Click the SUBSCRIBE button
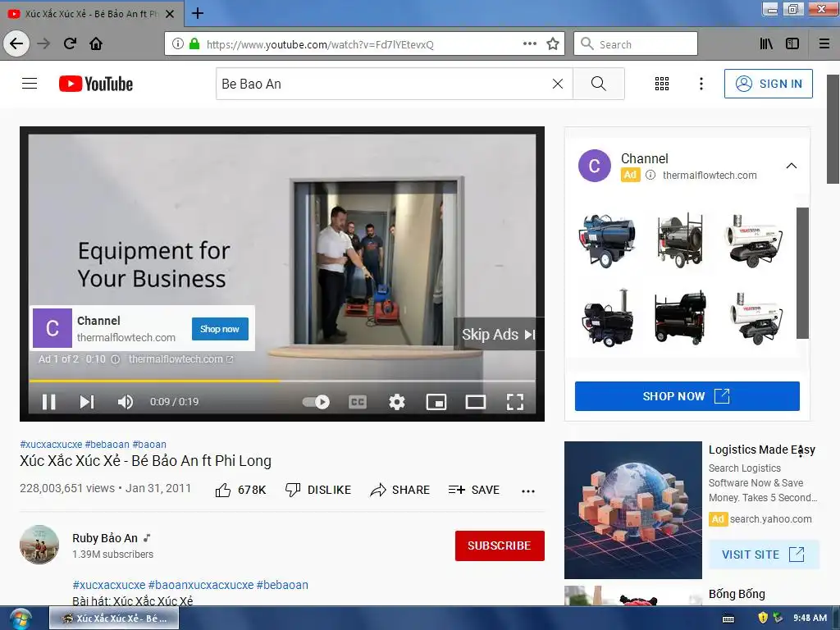Viewport: 840px width, 630px height. tap(500, 546)
